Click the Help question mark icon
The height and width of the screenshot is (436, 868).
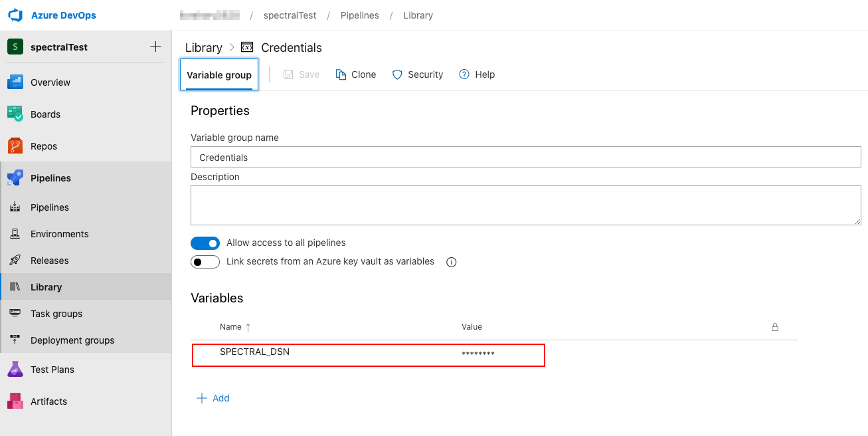click(464, 74)
